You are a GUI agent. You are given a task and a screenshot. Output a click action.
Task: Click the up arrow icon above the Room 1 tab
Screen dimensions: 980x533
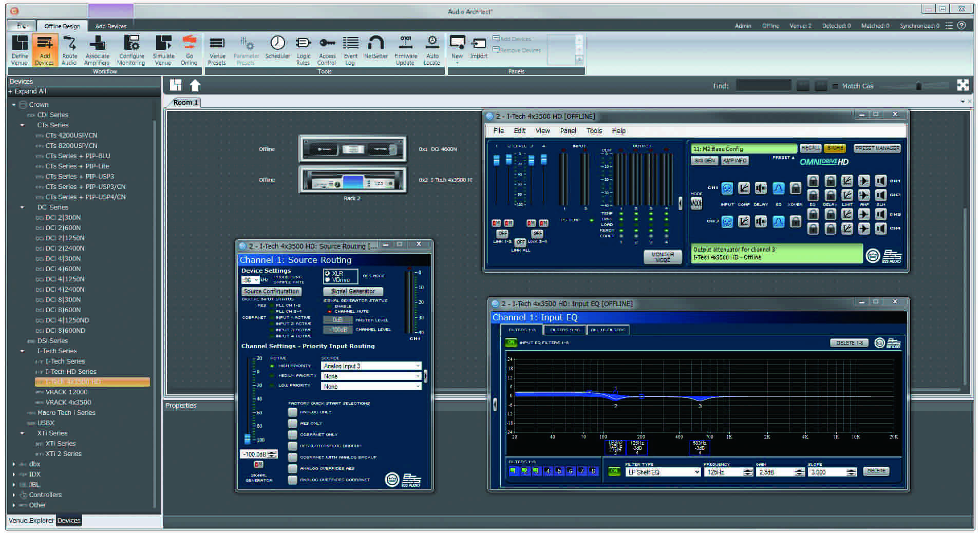point(195,85)
